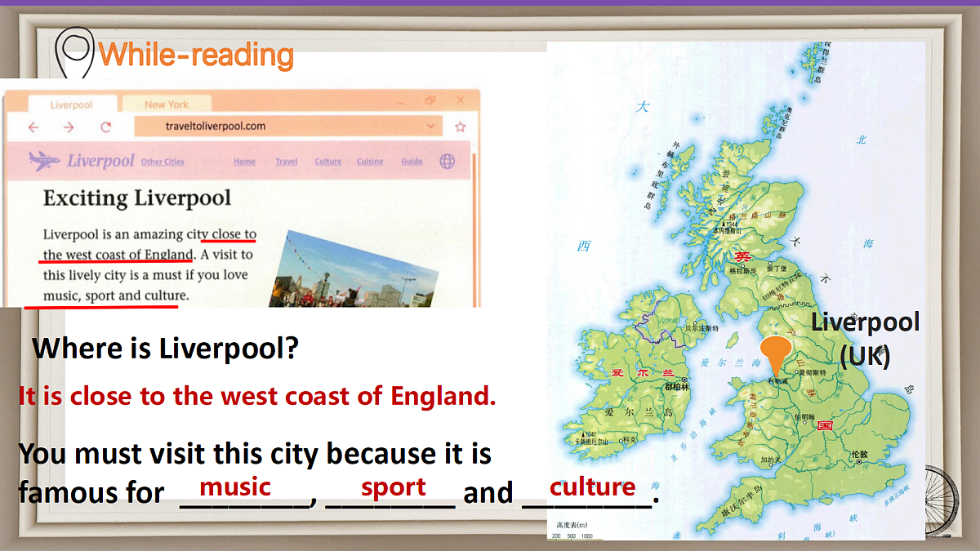Expand the address bar dropdown chevron
The width and height of the screenshot is (980, 551).
(431, 127)
